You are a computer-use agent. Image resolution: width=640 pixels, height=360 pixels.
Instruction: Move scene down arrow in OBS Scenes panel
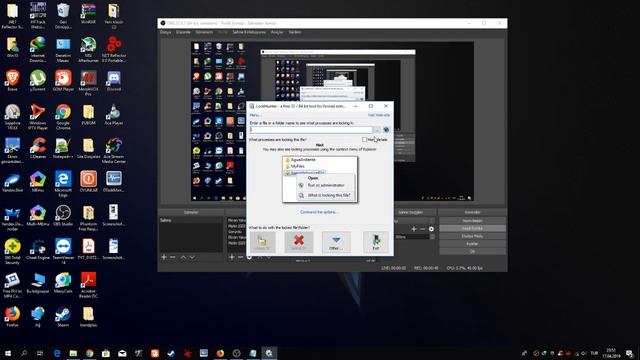pyautogui.click(x=192, y=257)
